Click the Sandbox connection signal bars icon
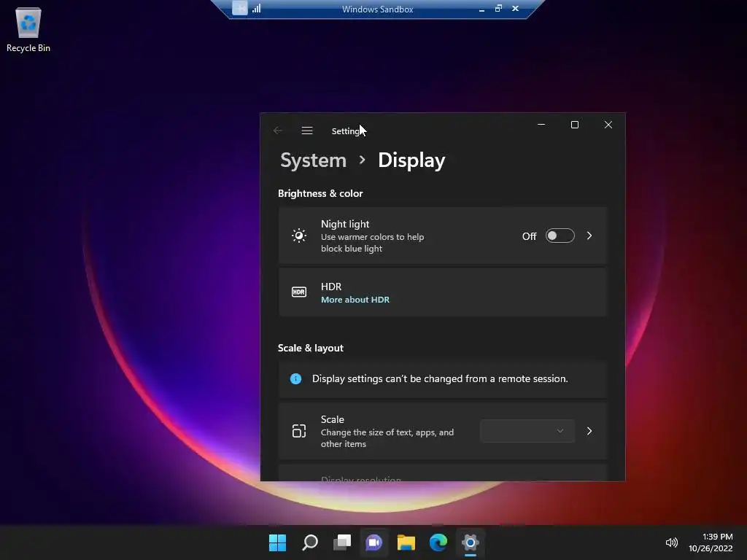Viewport: 747px width, 560px height. tap(257, 9)
